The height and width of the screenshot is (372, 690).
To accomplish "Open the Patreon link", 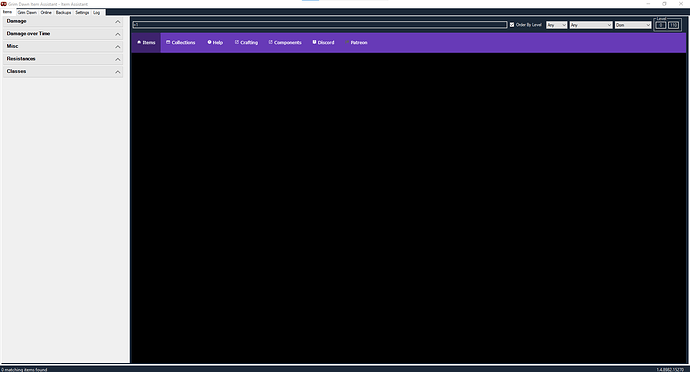I will point(356,43).
